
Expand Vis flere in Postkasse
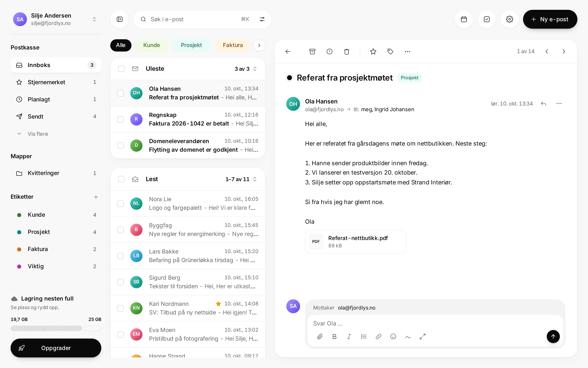click(x=56, y=134)
